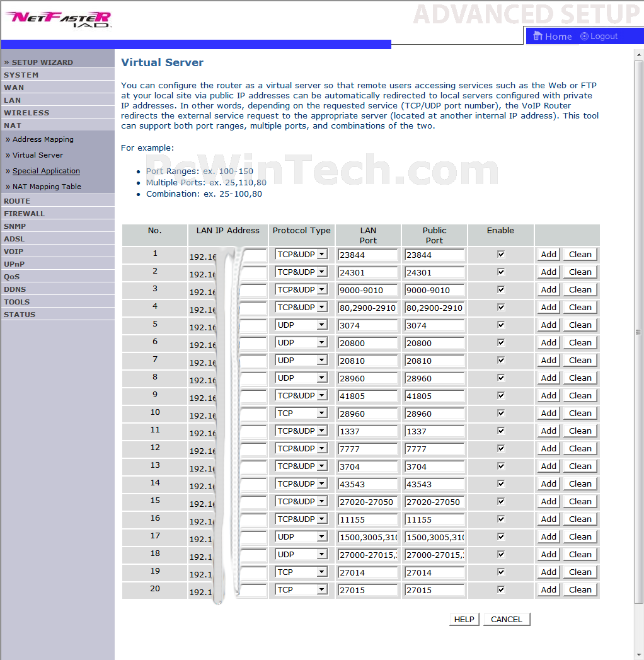The height and width of the screenshot is (660, 644).
Task: Click the NetFaster IAD logo
Action: [59, 19]
